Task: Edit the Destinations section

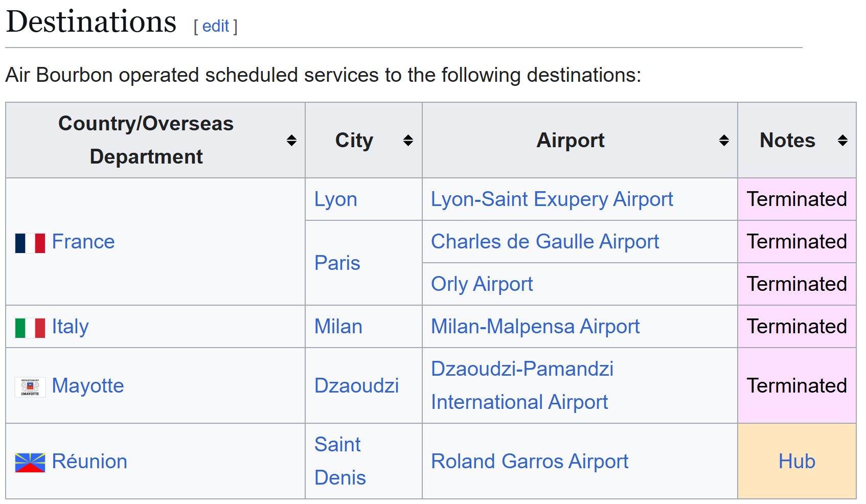Action: click(x=215, y=26)
